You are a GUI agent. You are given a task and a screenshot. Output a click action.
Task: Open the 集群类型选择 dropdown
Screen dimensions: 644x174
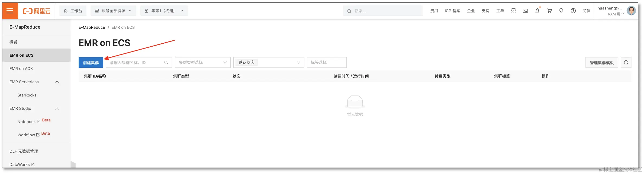(x=203, y=63)
